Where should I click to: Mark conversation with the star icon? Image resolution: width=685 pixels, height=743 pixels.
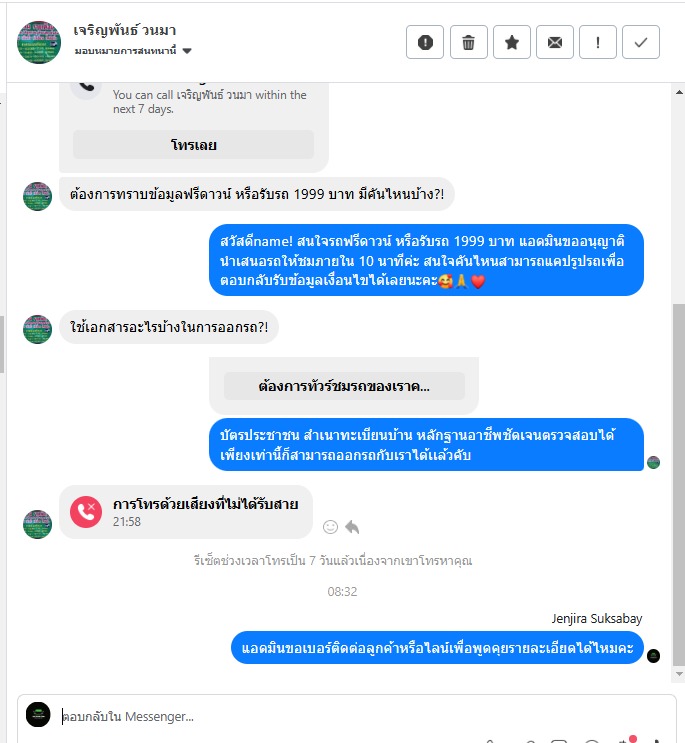pyautogui.click(x=512, y=42)
